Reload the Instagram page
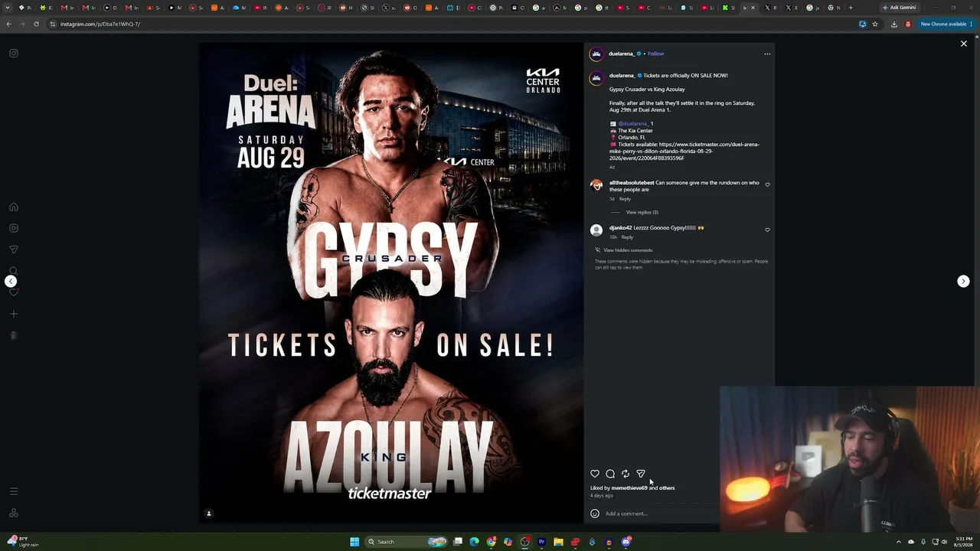Image resolution: width=980 pixels, height=551 pixels. pyautogui.click(x=36, y=24)
